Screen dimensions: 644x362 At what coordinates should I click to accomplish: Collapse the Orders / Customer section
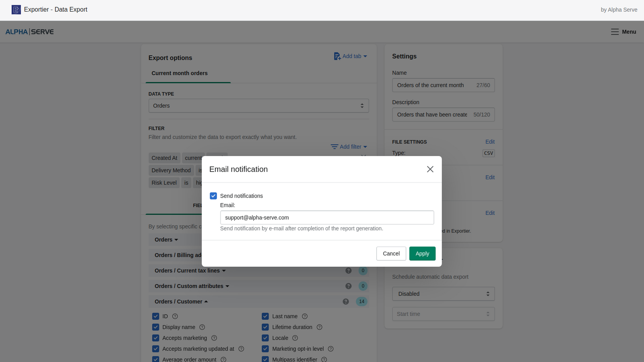tap(181, 302)
